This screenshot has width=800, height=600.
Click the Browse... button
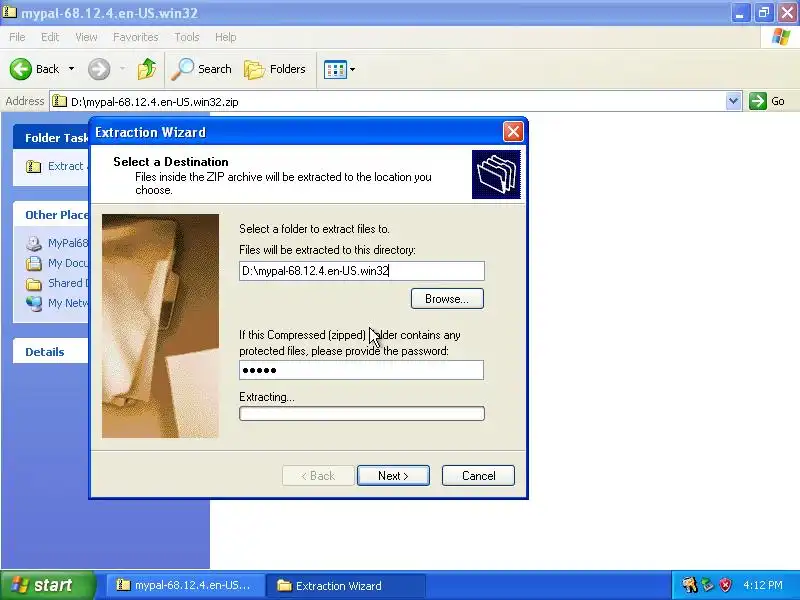(x=447, y=298)
